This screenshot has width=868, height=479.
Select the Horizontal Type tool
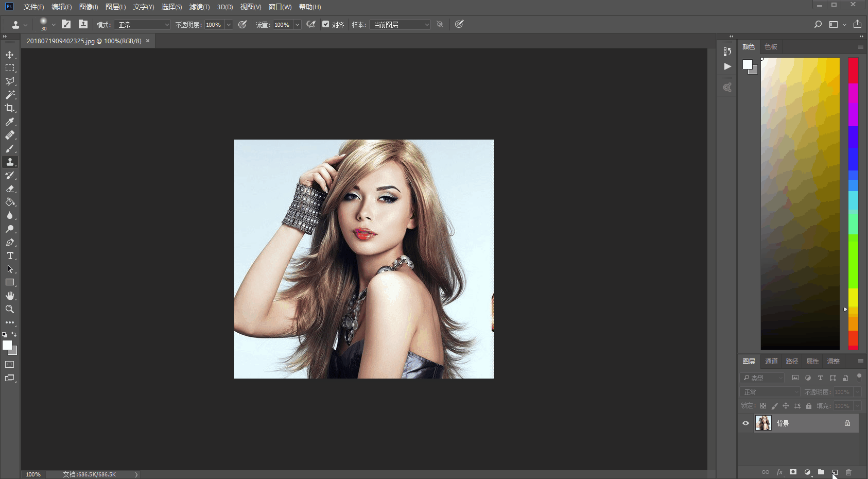click(x=10, y=256)
